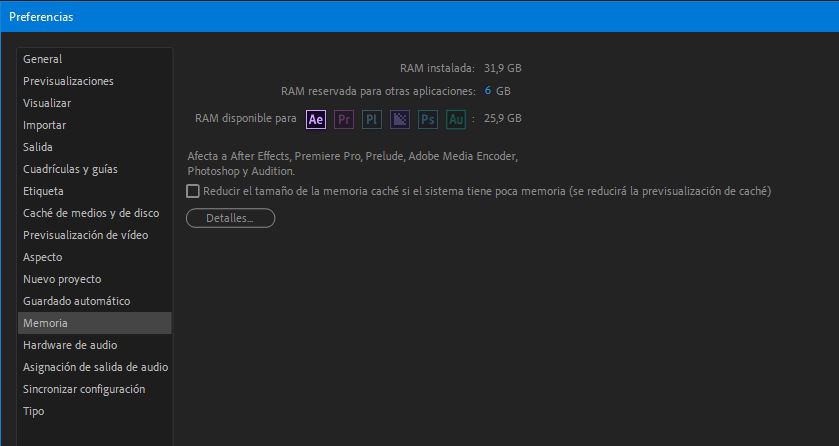This screenshot has height=446, width=839.
Task: Open Aspecto preferences
Action: tap(95, 257)
